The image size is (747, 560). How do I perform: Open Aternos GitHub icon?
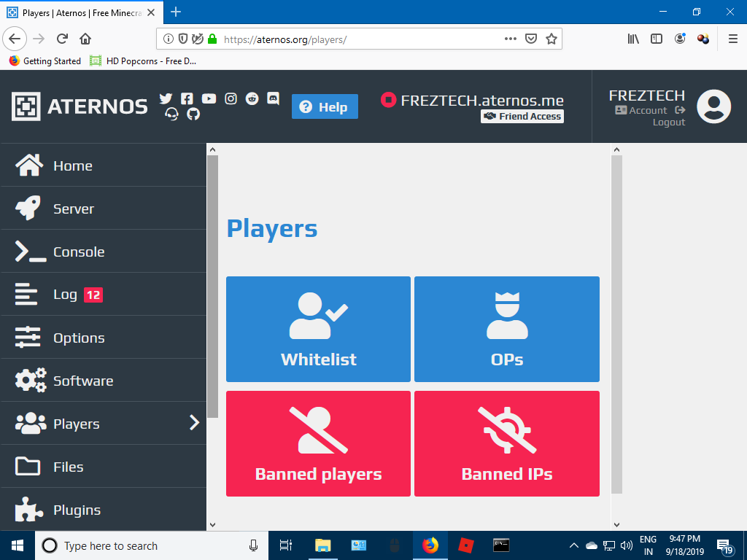[193, 114]
